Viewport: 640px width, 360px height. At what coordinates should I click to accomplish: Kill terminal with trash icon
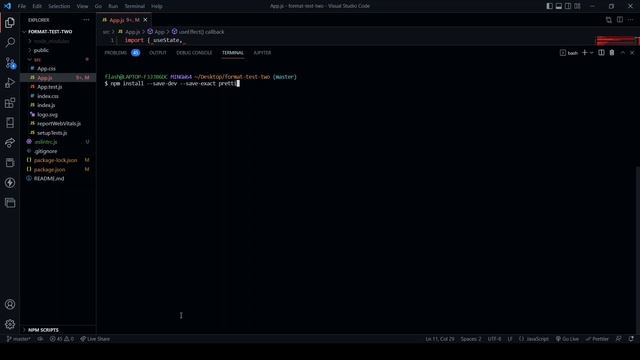pyautogui.click(x=612, y=53)
